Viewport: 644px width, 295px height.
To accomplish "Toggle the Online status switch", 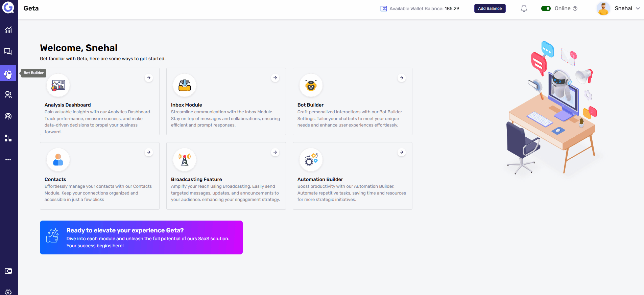I will tap(546, 8).
